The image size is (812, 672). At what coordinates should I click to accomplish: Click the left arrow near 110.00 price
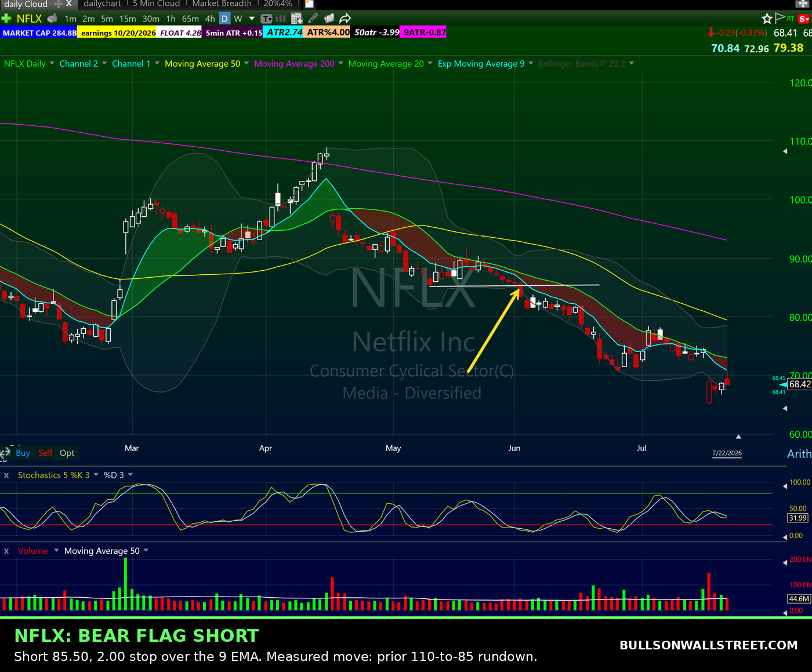[785, 151]
